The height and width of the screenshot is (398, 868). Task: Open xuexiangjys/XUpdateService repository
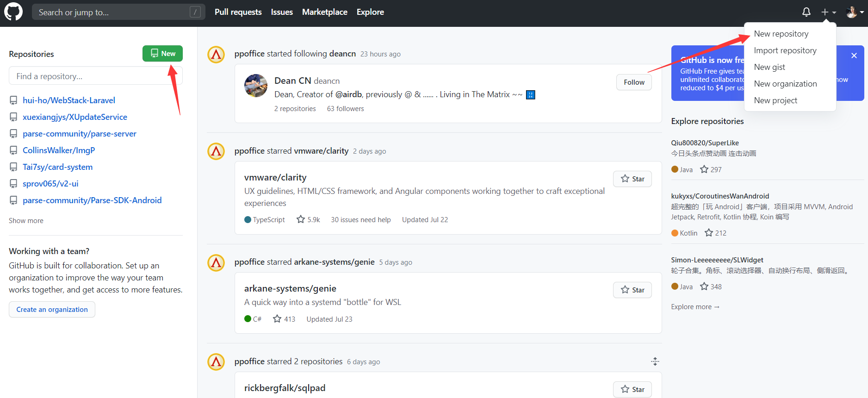coord(75,117)
